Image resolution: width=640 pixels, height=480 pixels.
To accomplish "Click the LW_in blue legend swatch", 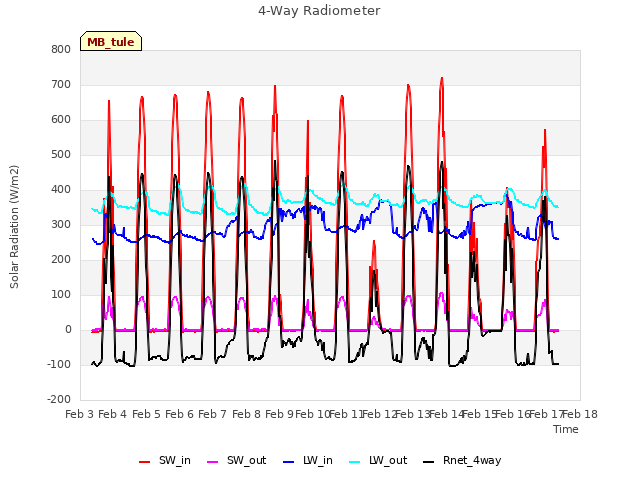I will click(x=289, y=462).
